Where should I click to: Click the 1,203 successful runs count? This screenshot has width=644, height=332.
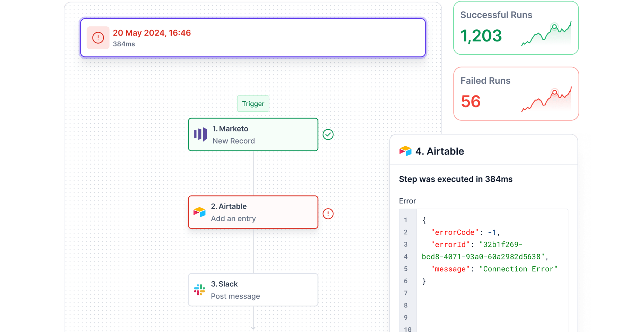coord(481,36)
